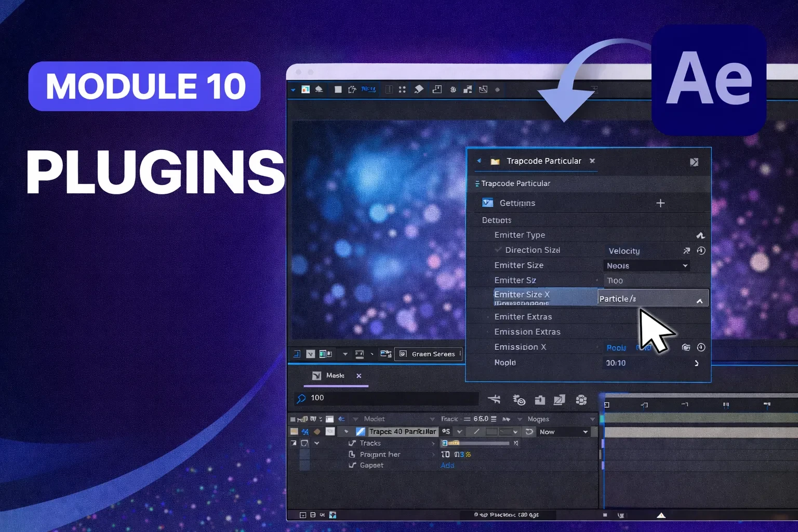The image size is (798, 532).
Task: Click the airplane-like icon right of search field
Action: [x=494, y=399]
